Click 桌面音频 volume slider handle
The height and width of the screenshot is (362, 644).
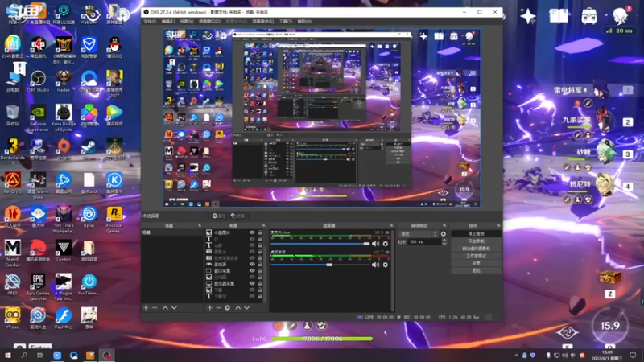(x=329, y=265)
